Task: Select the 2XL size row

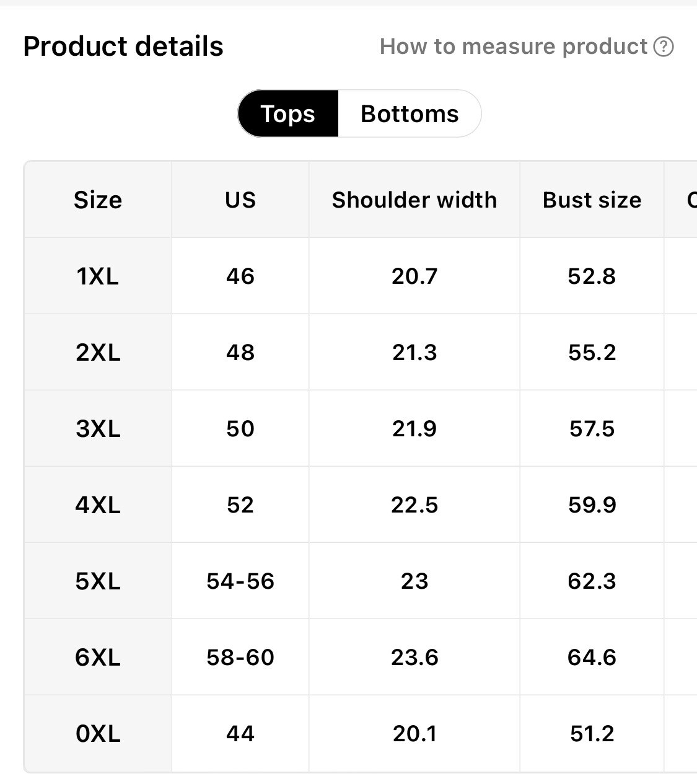Action: coord(361,352)
